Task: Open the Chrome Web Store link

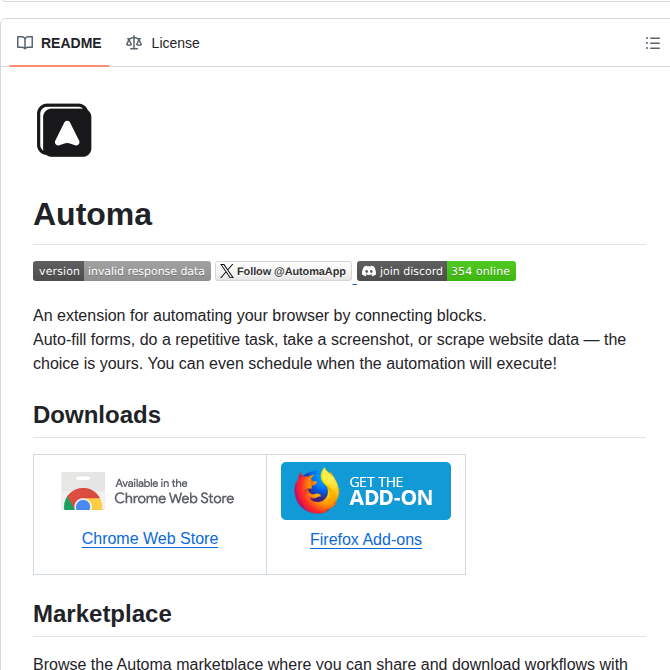Action: [x=150, y=538]
